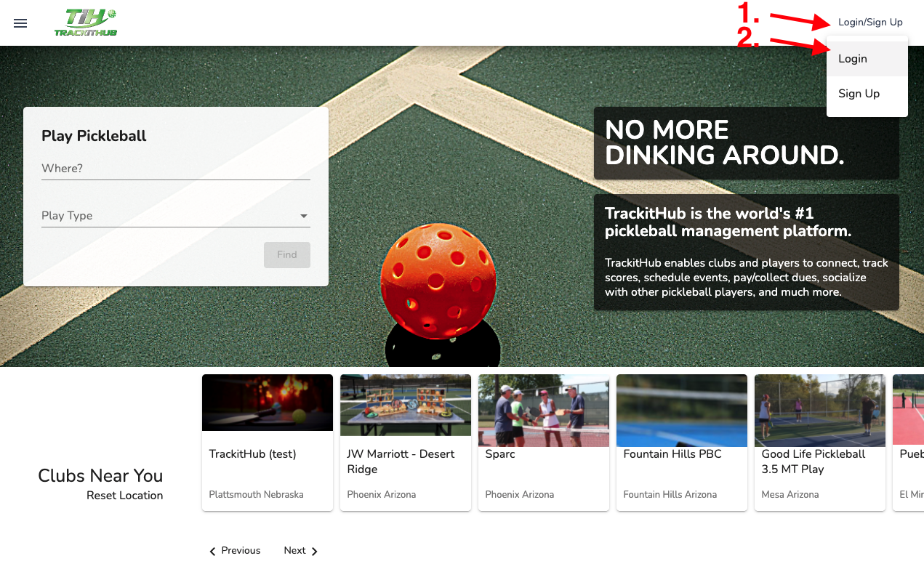The height and width of the screenshot is (577, 924).
Task: Choose Login from the dropdown menu
Action: pos(867,59)
